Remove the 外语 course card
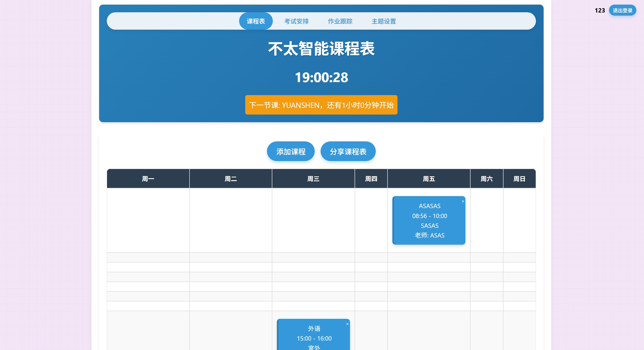Image resolution: width=644 pixels, height=350 pixels. (347, 324)
